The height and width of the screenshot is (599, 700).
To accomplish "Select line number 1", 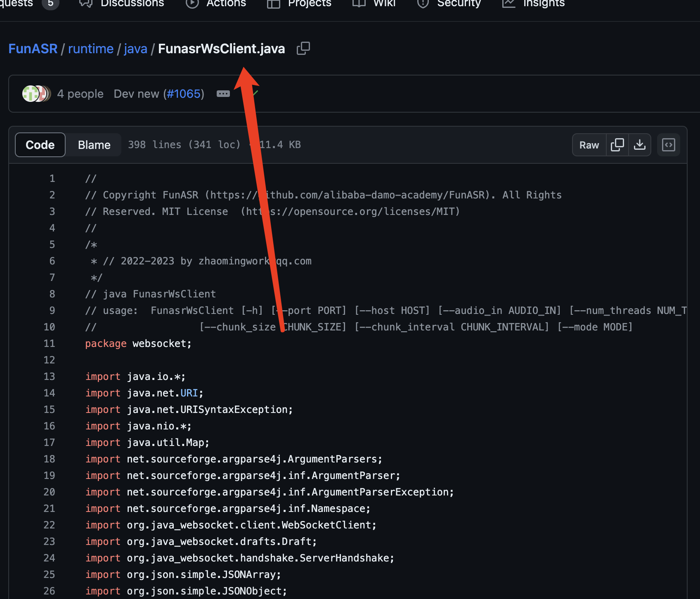I will point(52,179).
